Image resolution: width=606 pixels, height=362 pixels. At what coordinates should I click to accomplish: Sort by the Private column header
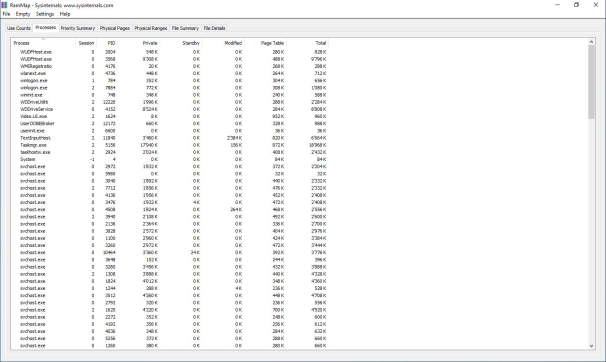point(139,43)
